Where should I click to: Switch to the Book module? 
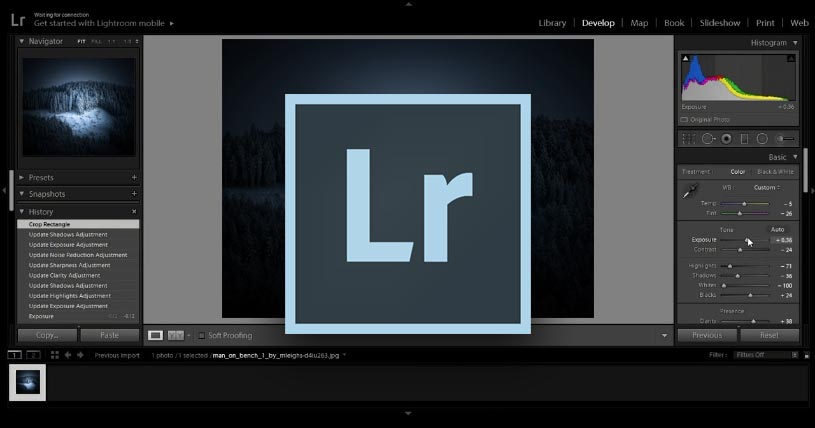point(674,23)
